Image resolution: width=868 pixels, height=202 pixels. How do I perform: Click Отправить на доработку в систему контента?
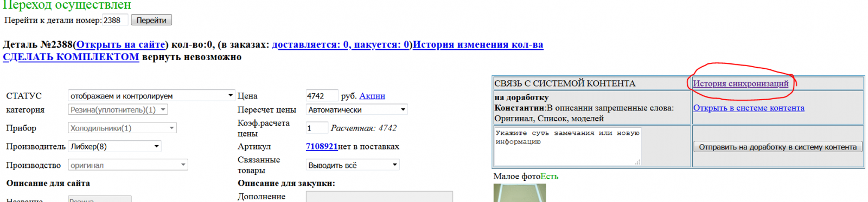click(x=777, y=147)
